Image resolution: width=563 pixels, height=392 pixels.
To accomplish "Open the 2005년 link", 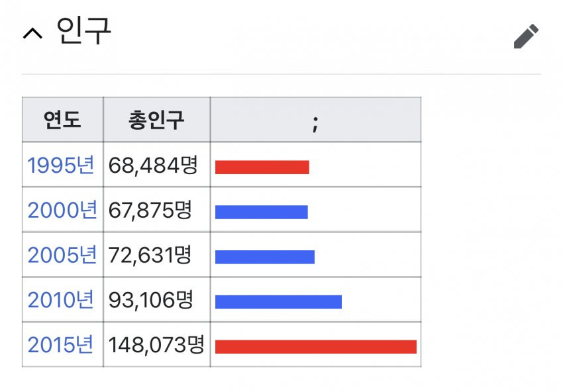I will (x=62, y=255).
